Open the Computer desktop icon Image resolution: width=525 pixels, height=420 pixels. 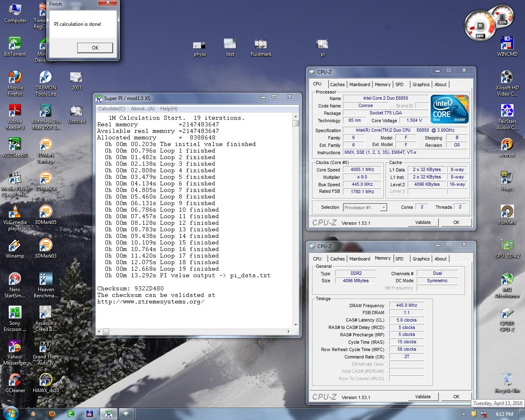[x=15, y=13]
